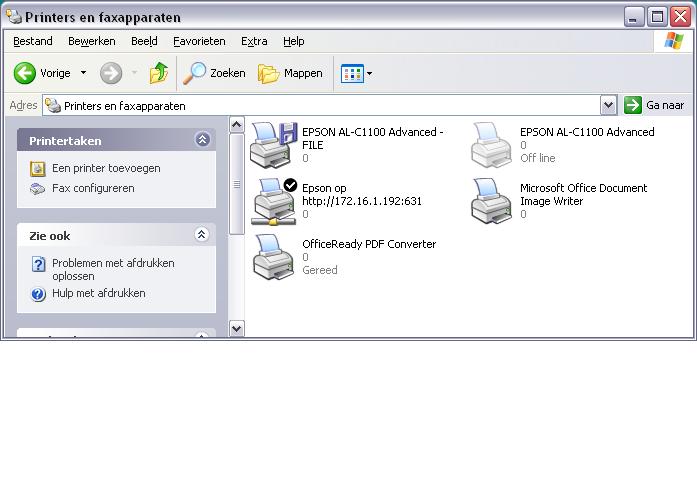This screenshot has height=480, width=697.
Task: Minimize the Printers en faxapparaten window
Action: coord(634,17)
